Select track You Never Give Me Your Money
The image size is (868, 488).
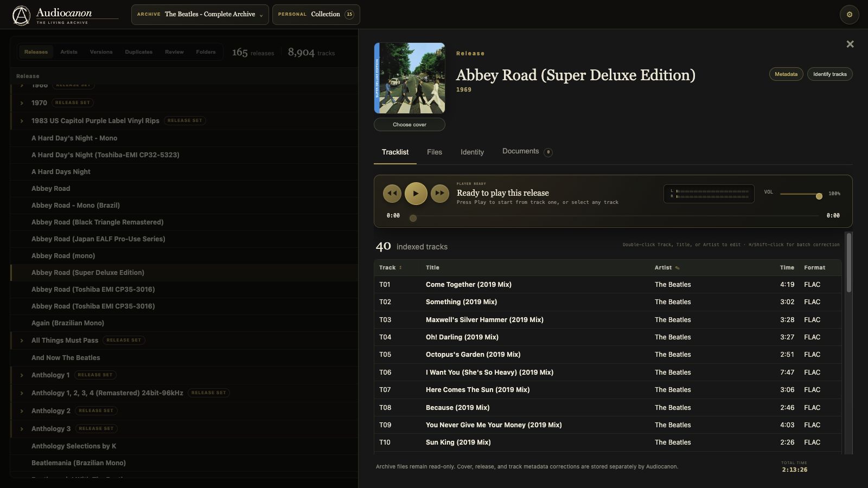click(x=608, y=425)
